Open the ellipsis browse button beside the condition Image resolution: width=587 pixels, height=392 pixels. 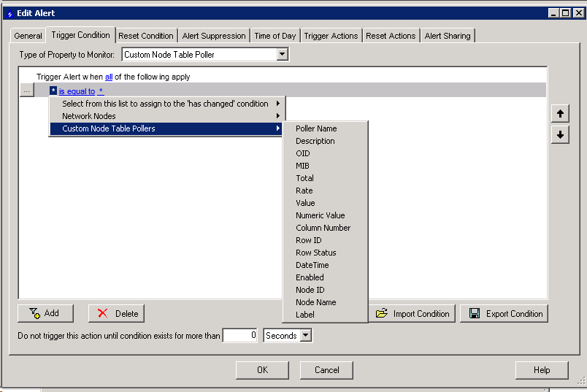click(26, 91)
